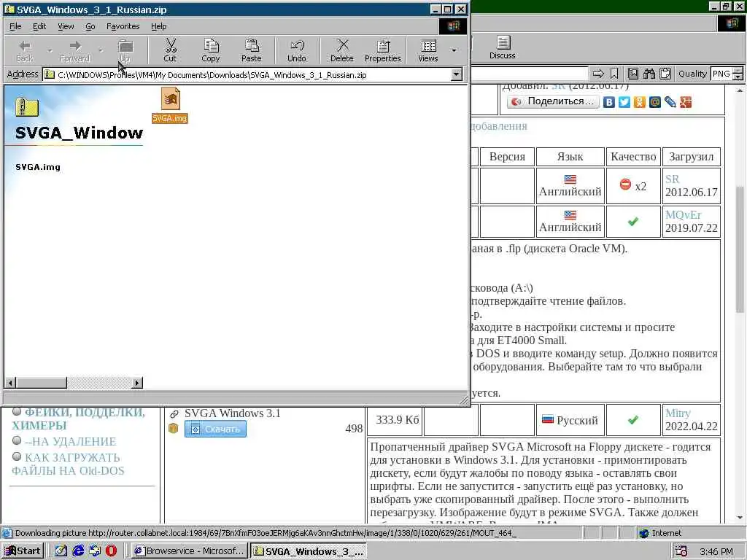This screenshot has width=747, height=560.
Task: Click the bookmark icon in browser toolbar
Action: pos(614,74)
